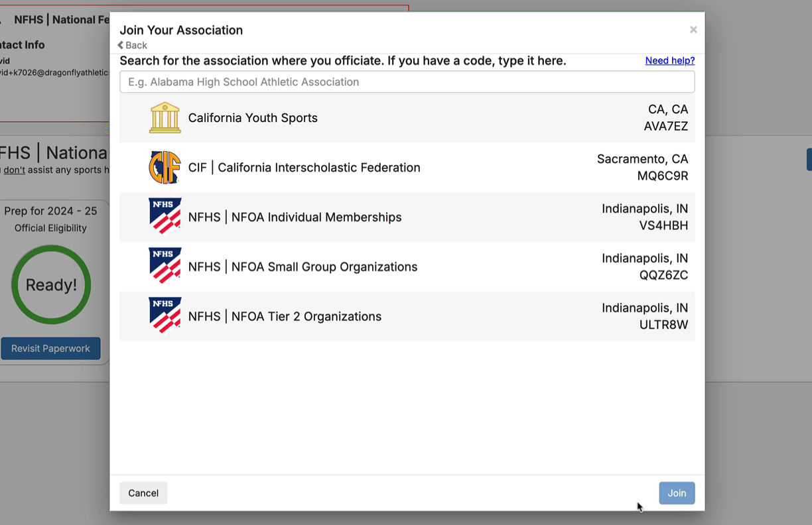The image size is (812, 525).
Task: Pick NFHS | NFOA Tier 2 Organizations
Action: pyautogui.click(x=285, y=317)
